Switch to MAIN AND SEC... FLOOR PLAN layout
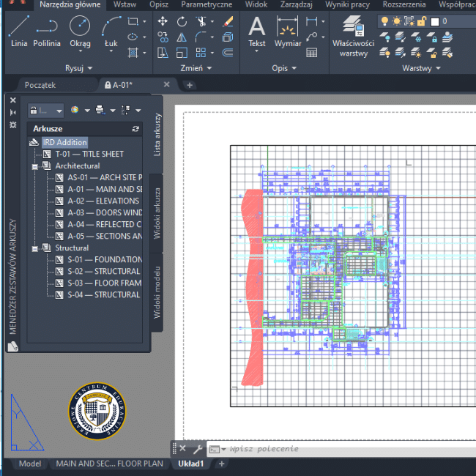 click(110, 464)
